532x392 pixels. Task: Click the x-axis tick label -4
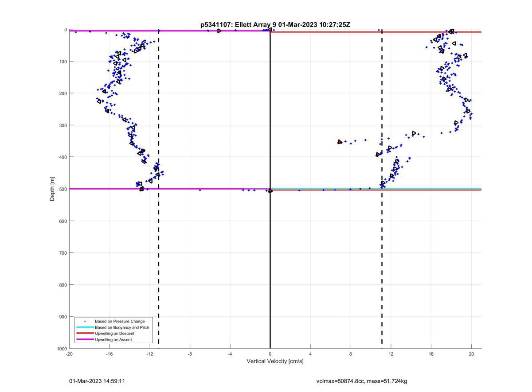click(x=230, y=354)
